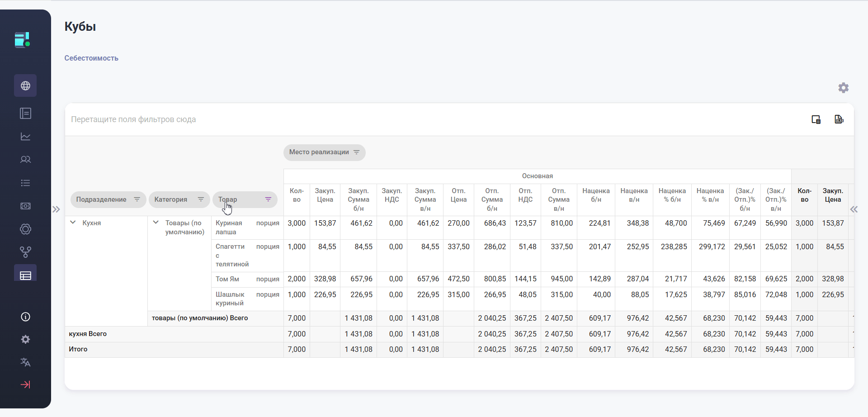Open filter on Место реализации field

point(356,152)
